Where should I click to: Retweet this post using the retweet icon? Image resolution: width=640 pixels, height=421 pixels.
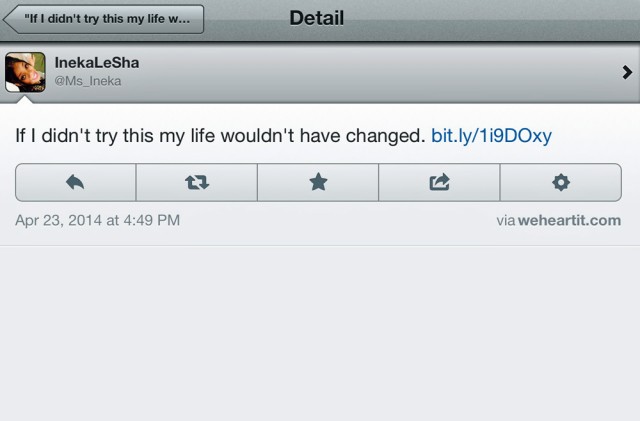coord(196,182)
